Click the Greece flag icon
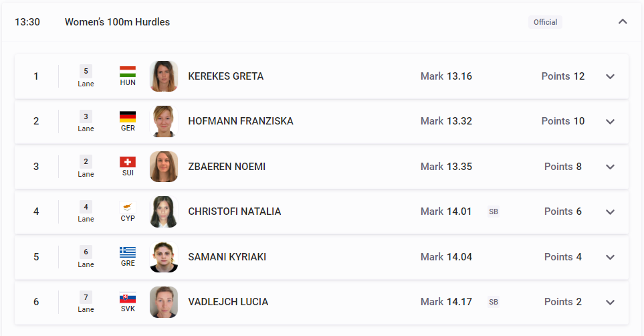The width and height of the screenshot is (644, 336). (128, 252)
